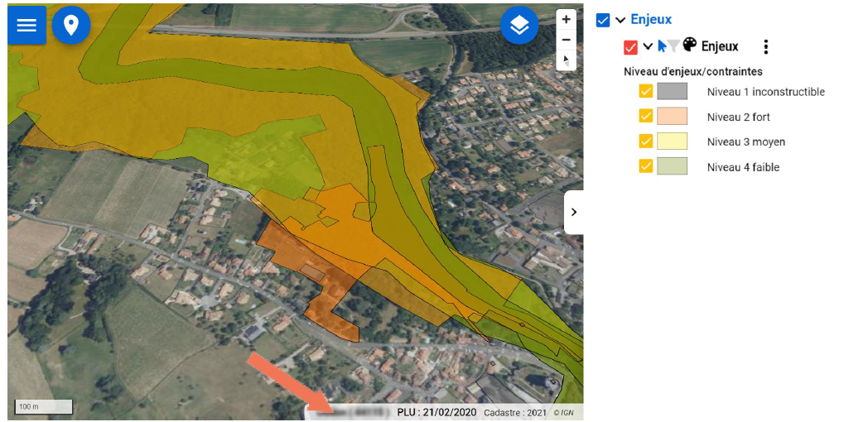The image size is (868, 422).
Task: Uncheck Niveau 1 inconstructible checkbox
Action: coord(646,92)
